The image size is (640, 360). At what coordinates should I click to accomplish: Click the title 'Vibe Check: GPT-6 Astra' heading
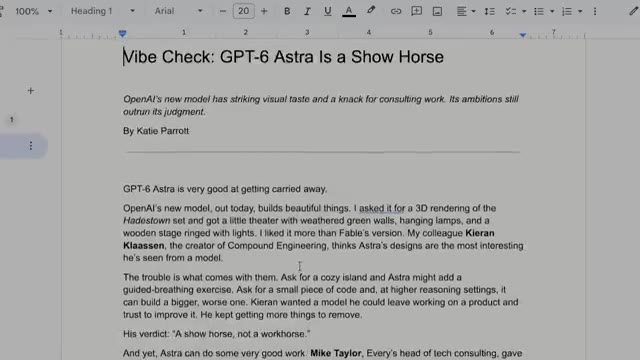(283, 57)
